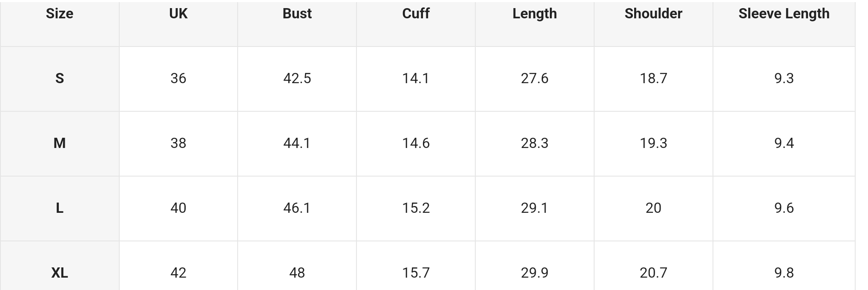Click the Sleeve Length column header
Image resolution: width=868 pixels, height=290 pixels.
pyautogui.click(x=784, y=14)
